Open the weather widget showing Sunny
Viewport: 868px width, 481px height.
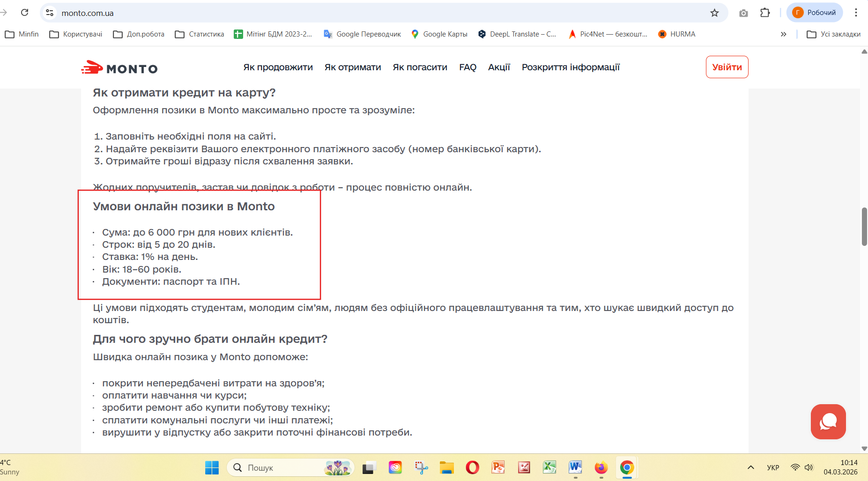pyautogui.click(x=10, y=467)
